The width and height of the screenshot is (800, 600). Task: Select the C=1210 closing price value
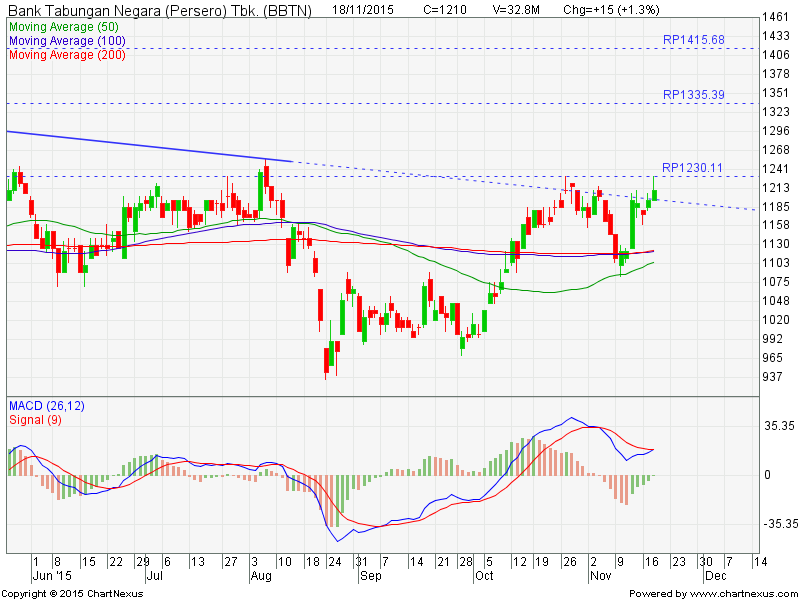click(445, 10)
